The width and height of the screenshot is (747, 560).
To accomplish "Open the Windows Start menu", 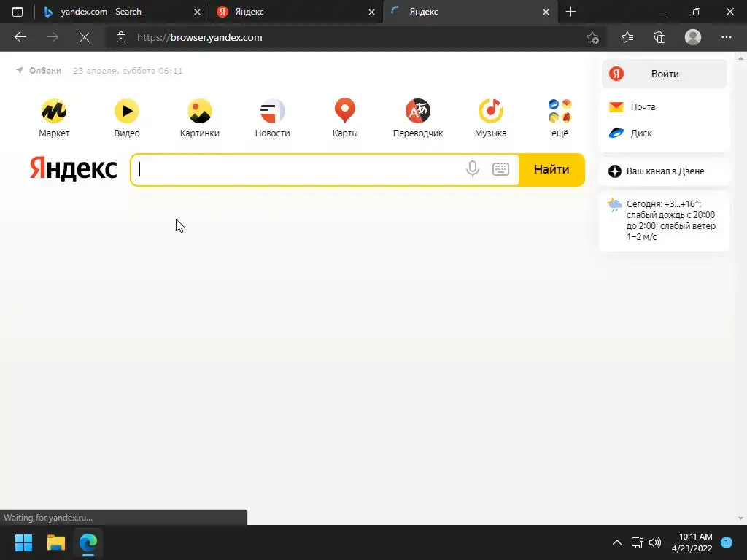I will click(x=23, y=542).
